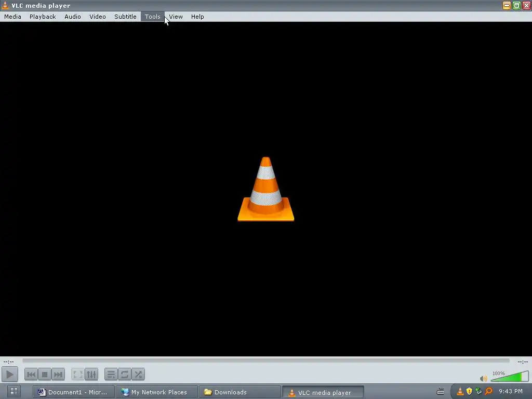Image resolution: width=532 pixels, height=399 pixels.
Task: Open the Tools menu
Action: [x=152, y=17]
